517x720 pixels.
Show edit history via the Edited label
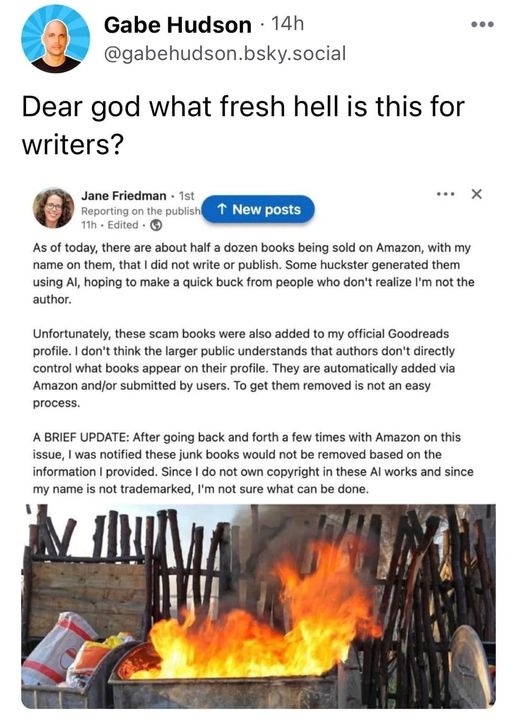coord(123,225)
